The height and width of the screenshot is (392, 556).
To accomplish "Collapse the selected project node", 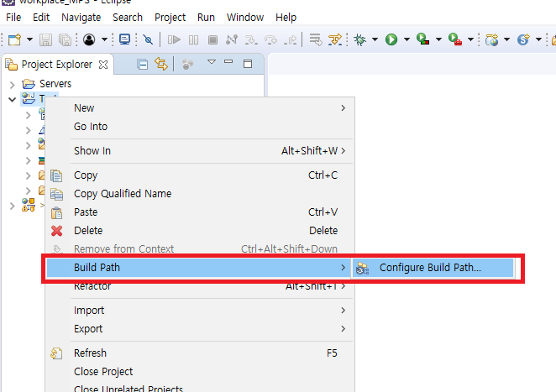I will point(12,100).
